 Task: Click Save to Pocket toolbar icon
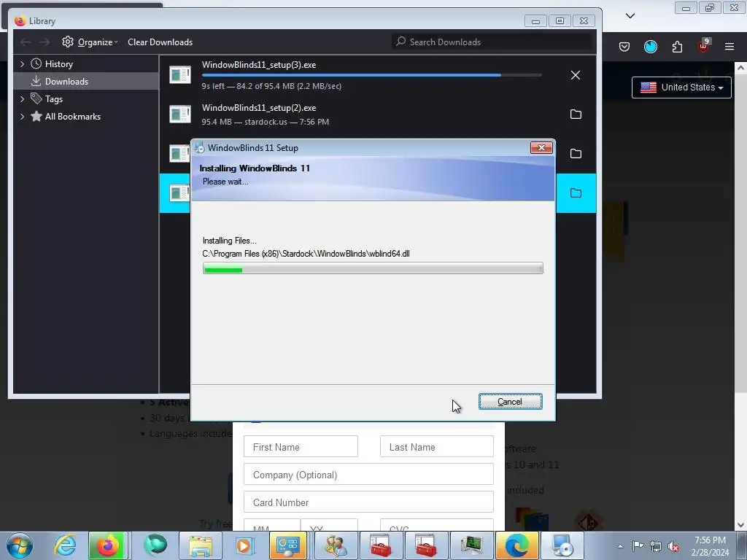pyautogui.click(x=624, y=47)
